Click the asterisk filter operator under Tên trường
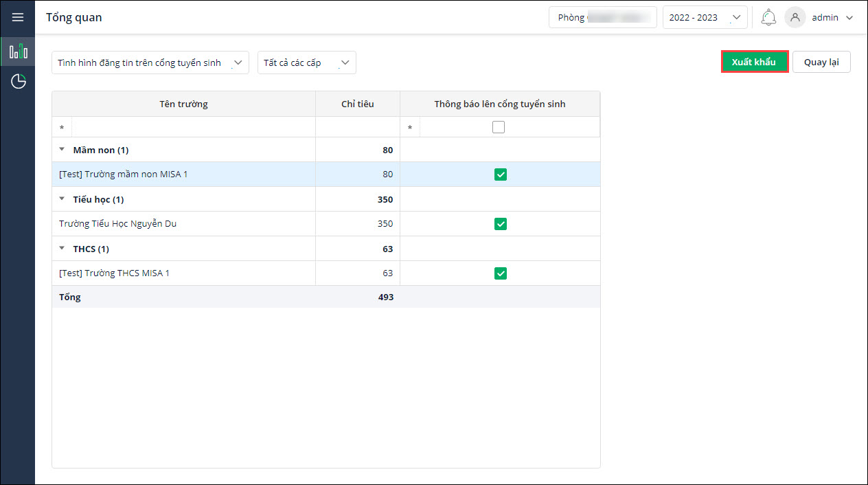This screenshot has width=868, height=485. click(x=62, y=128)
